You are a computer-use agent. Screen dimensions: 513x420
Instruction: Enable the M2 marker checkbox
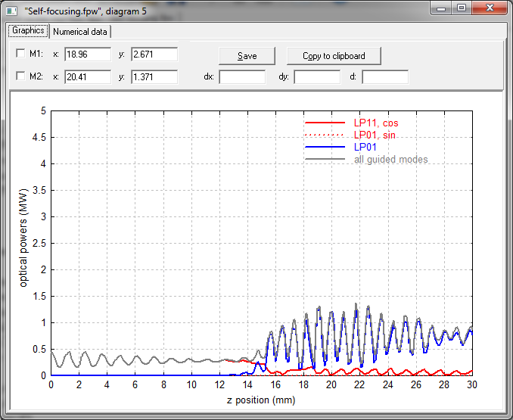[x=20, y=76]
